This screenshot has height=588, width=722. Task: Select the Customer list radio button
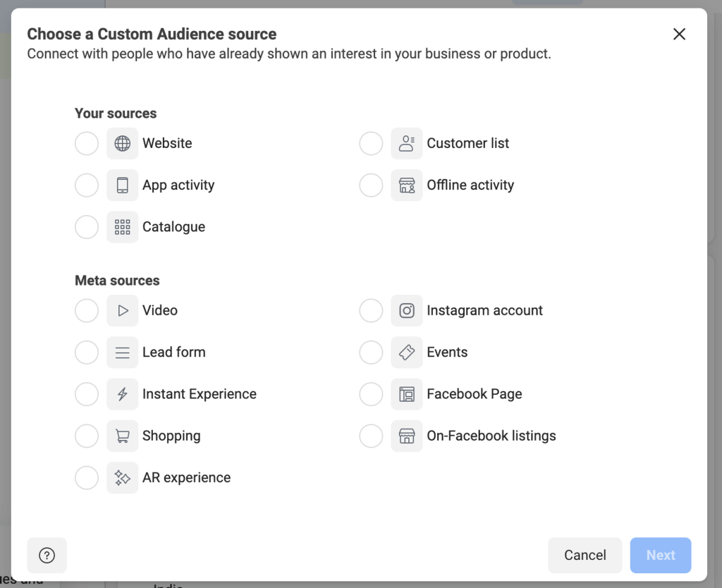tap(371, 143)
